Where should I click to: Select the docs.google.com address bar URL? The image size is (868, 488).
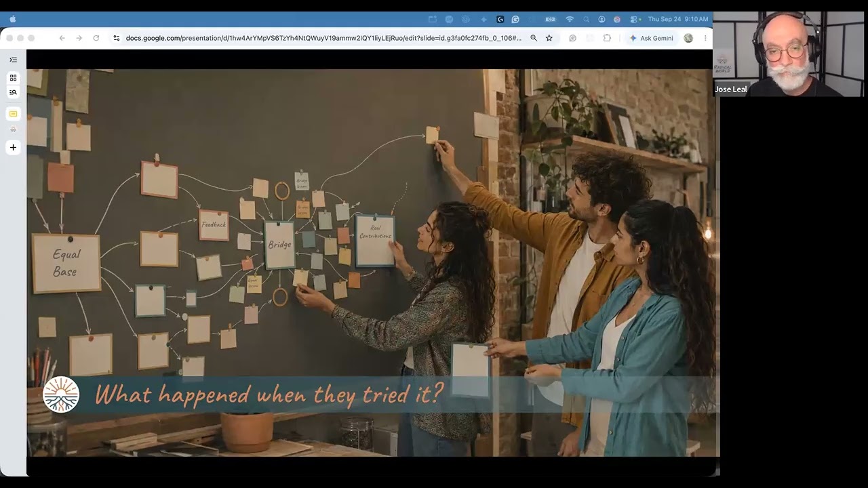point(323,38)
